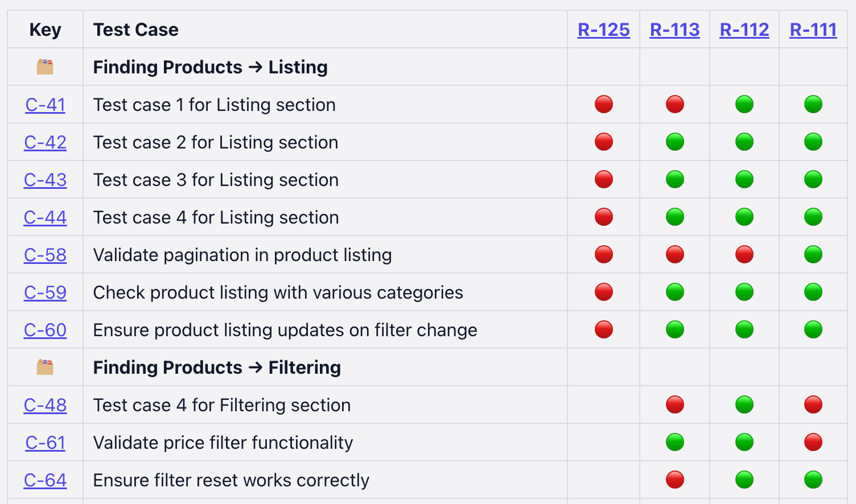The width and height of the screenshot is (856, 504).
Task: Open the R-112 column header link
Action: (x=744, y=30)
